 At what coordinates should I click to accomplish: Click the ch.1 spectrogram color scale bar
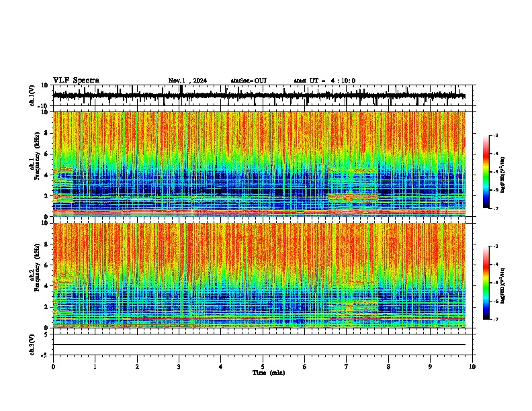coord(486,172)
